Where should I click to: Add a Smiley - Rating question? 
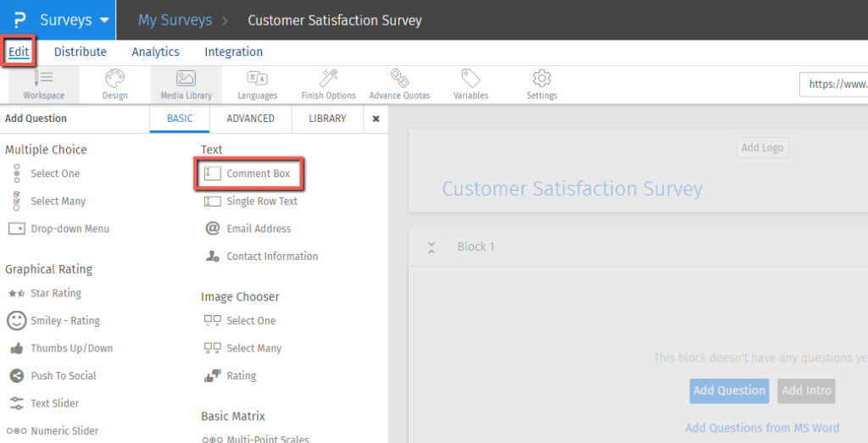coord(64,321)
